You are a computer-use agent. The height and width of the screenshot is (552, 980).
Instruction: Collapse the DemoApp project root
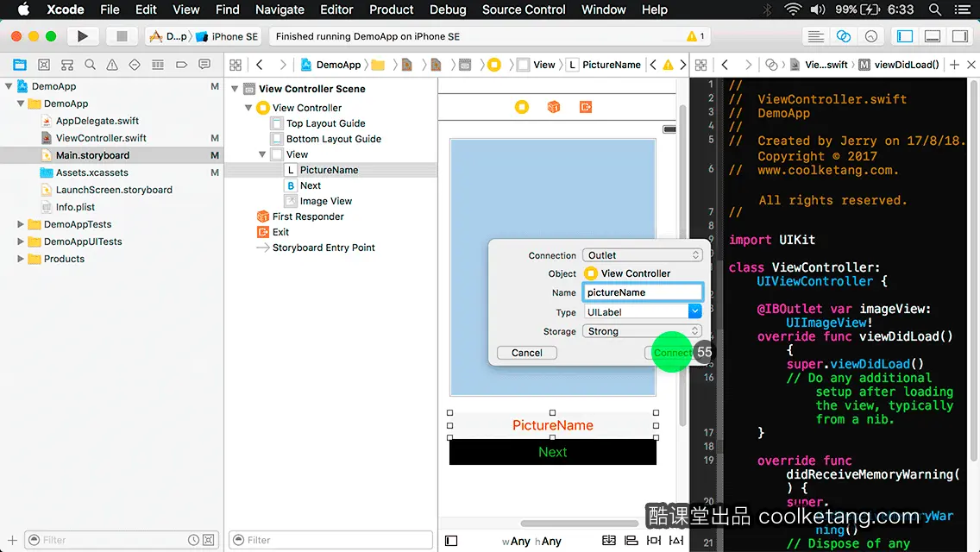[9, 86]
